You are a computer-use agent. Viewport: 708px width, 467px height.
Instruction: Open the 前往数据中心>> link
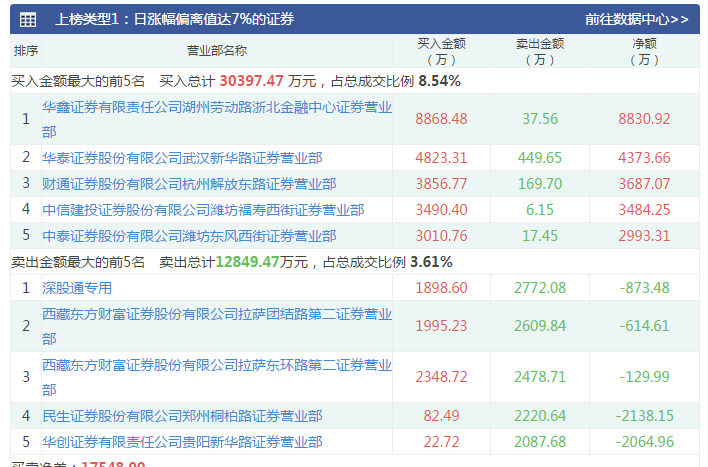tap(637, 19)
